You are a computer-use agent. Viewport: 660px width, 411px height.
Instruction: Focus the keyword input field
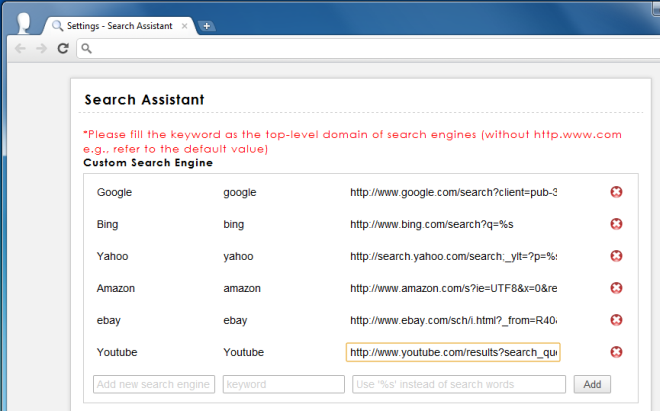(284, 384)
